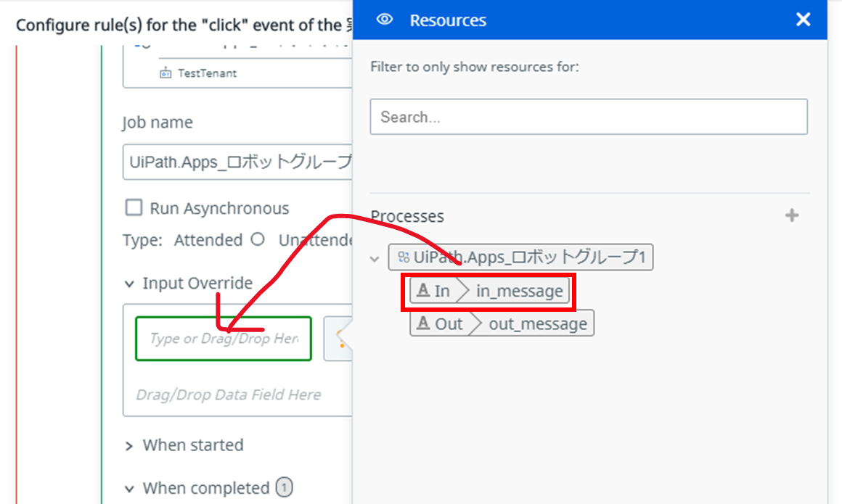
Task: Collapse the Input Override section
Action: 129,284
